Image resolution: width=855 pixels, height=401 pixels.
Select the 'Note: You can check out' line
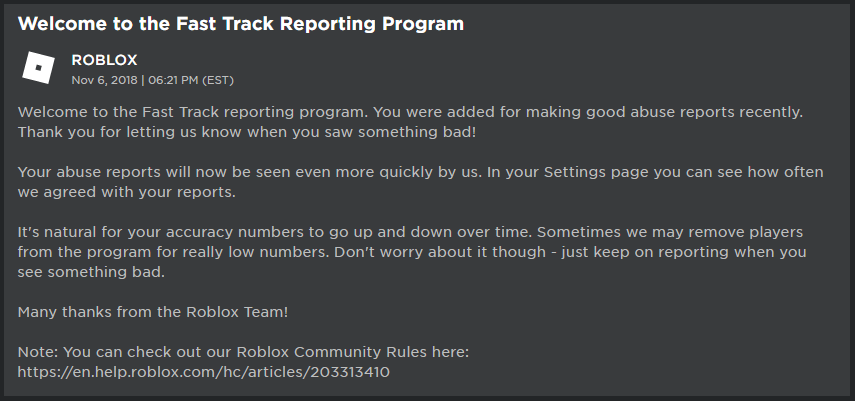pyautogui.click(x=243, y=352)
